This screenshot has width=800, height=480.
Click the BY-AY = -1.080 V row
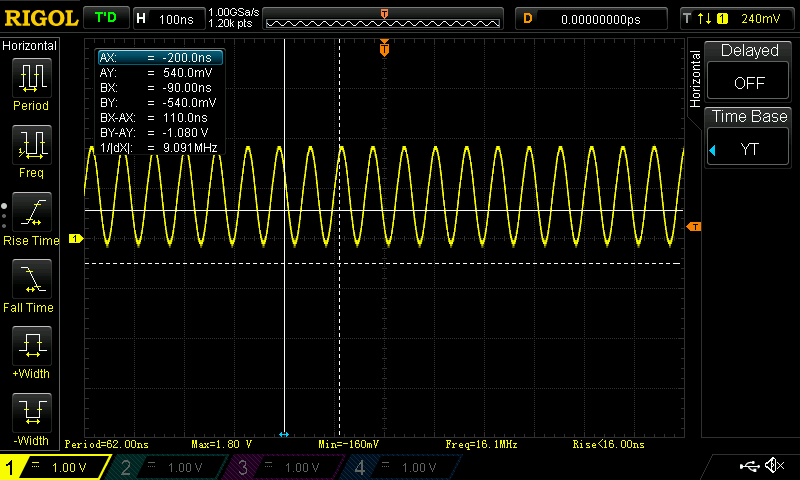pos(160,133)
